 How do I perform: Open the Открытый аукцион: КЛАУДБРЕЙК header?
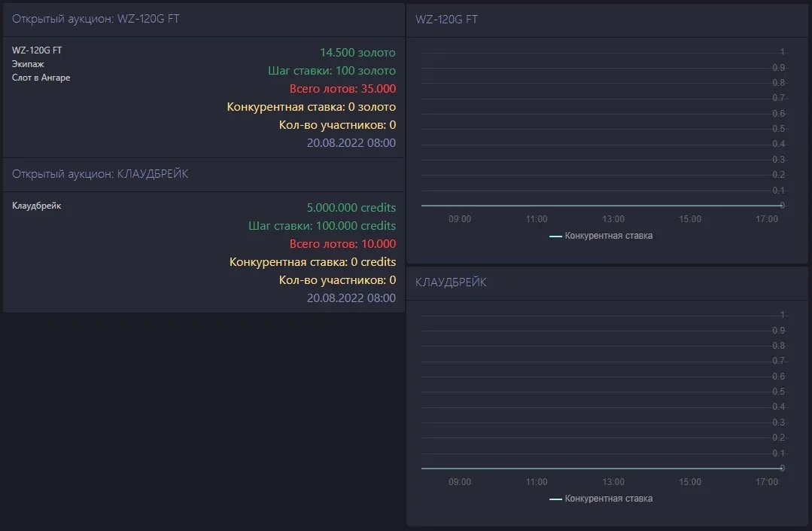click(x=100, y=174)
